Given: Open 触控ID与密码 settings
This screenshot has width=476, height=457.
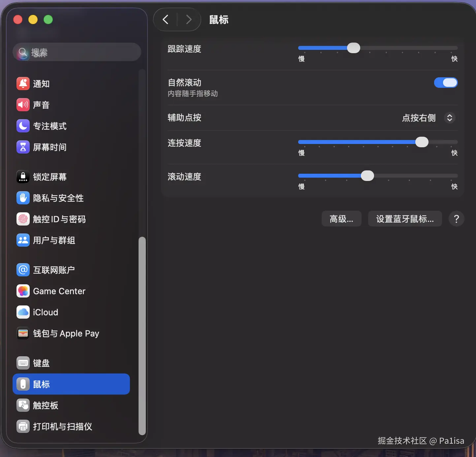Looking at the screenshot, I should pos(23,219).
